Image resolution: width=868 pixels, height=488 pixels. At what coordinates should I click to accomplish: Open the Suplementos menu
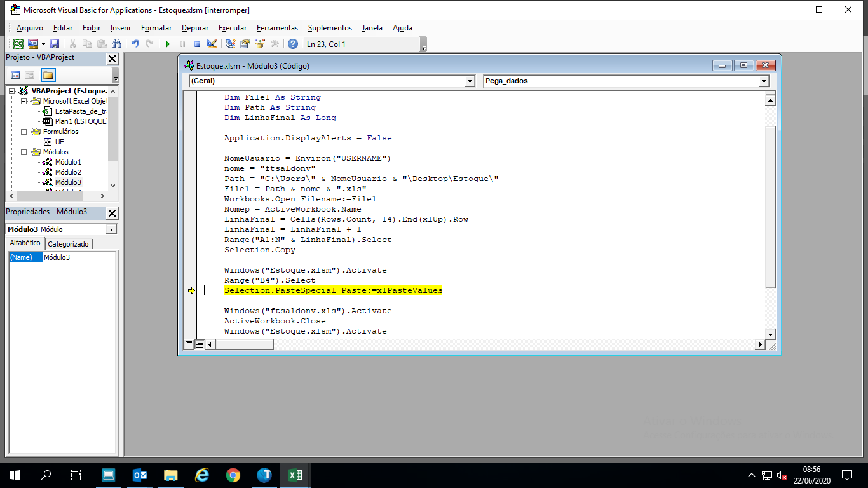(x=330, y=28)
